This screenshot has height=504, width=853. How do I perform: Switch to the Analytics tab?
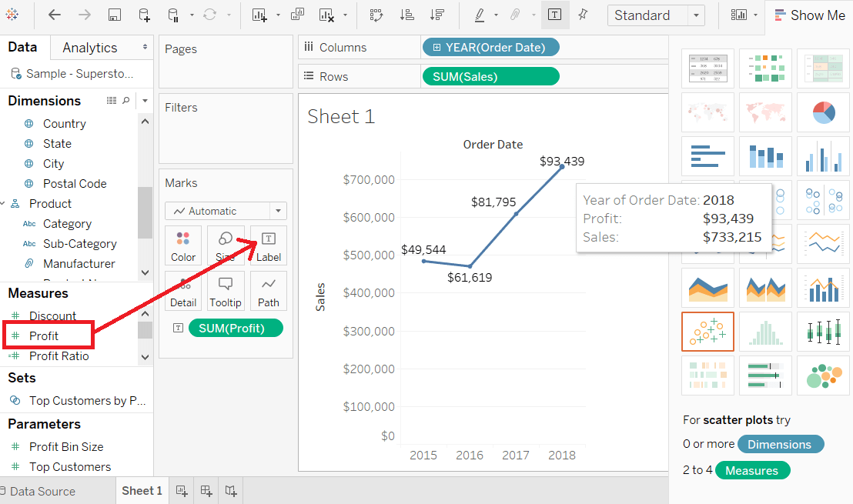point(90,48)
